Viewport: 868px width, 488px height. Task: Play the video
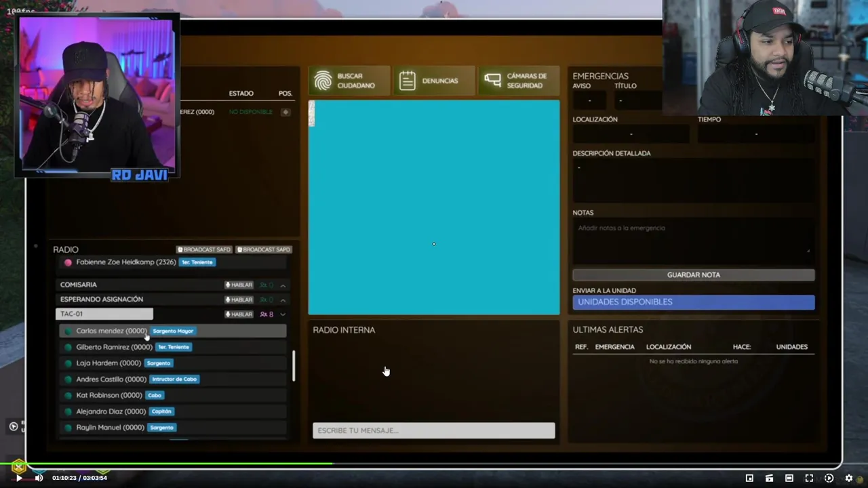click(x=19, y=478)
